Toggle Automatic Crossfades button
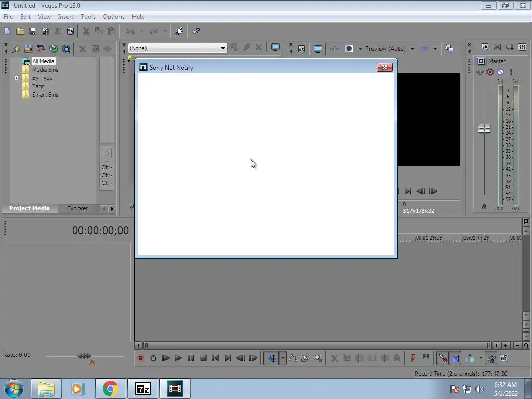This screenshot has height=399, width=532. coord(455,358)
